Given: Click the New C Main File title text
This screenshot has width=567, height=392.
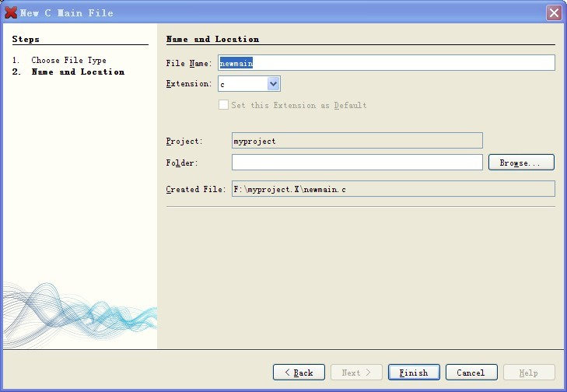Looking at the screenshot, I should click(x=67, y=13).
